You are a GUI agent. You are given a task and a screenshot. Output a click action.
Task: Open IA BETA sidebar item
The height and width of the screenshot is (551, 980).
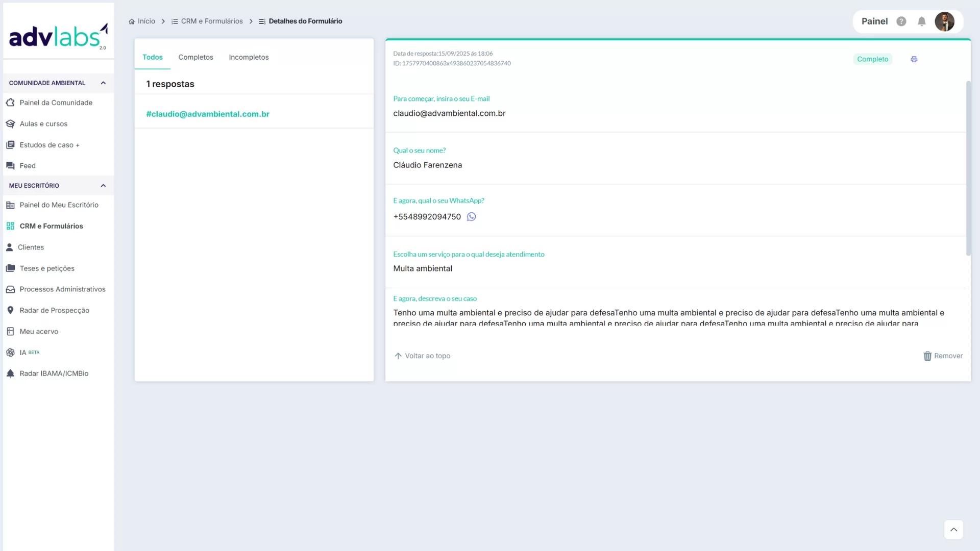[23, 353]
